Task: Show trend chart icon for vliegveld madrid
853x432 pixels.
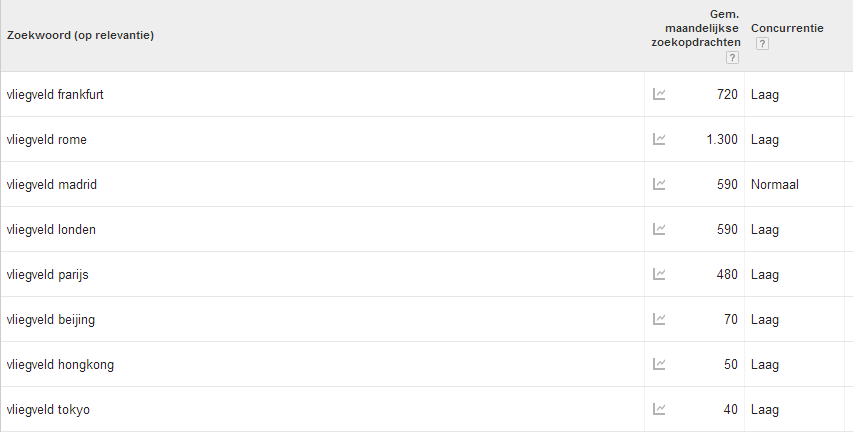Action: point(659,184)
